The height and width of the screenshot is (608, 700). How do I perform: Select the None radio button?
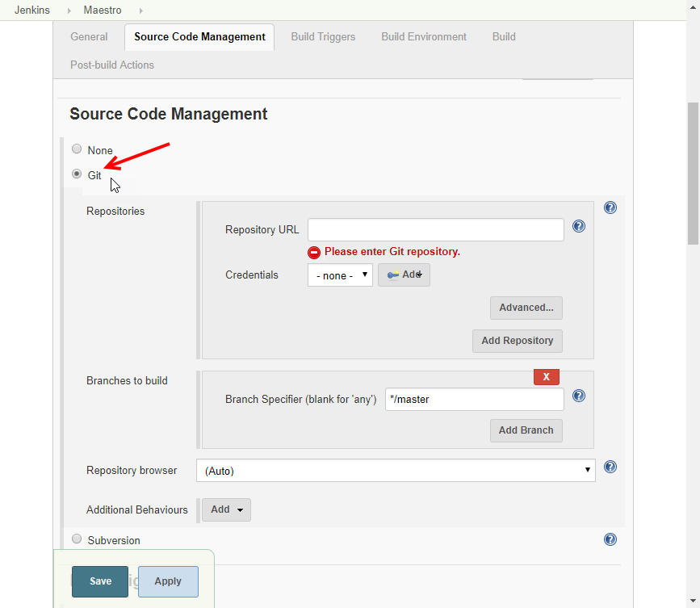77,149
